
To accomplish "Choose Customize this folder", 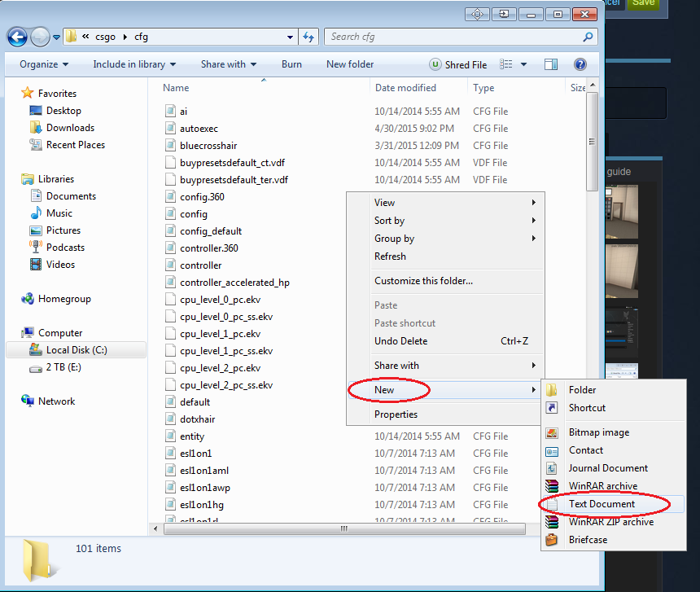I will click(445, 281).
